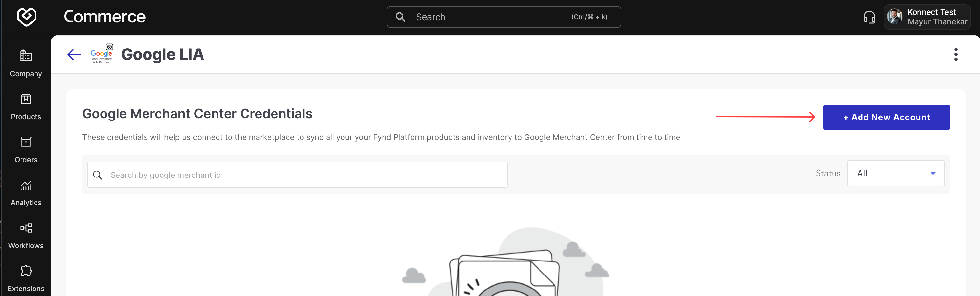Click the back arrow beside Google LIA

(74, 55)
